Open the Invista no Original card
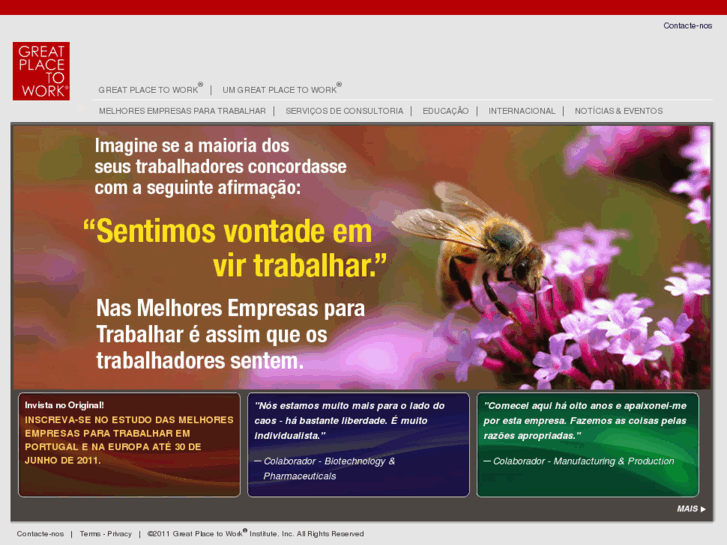 pos(129,445)
